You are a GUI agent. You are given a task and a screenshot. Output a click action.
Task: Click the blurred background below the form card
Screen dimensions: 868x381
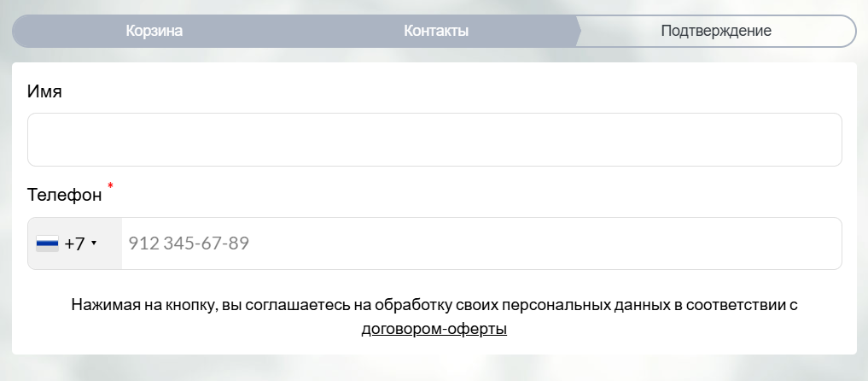[434, 370]
